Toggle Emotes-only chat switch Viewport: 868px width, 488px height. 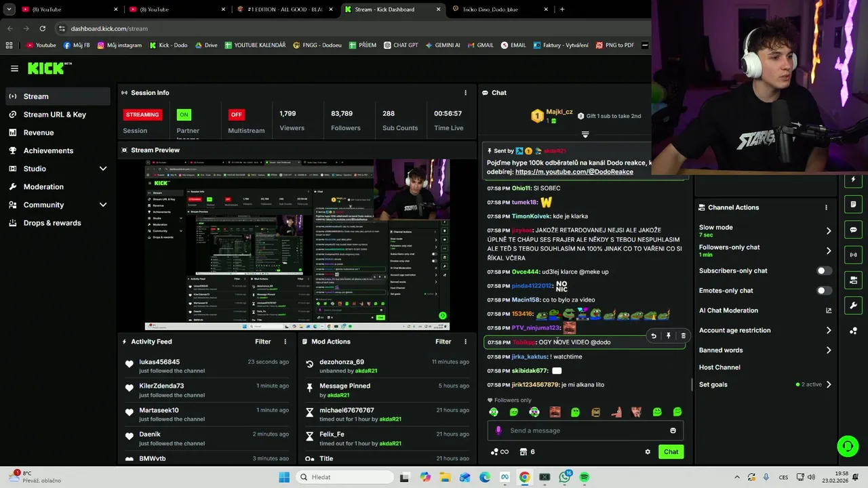(824, 291)
